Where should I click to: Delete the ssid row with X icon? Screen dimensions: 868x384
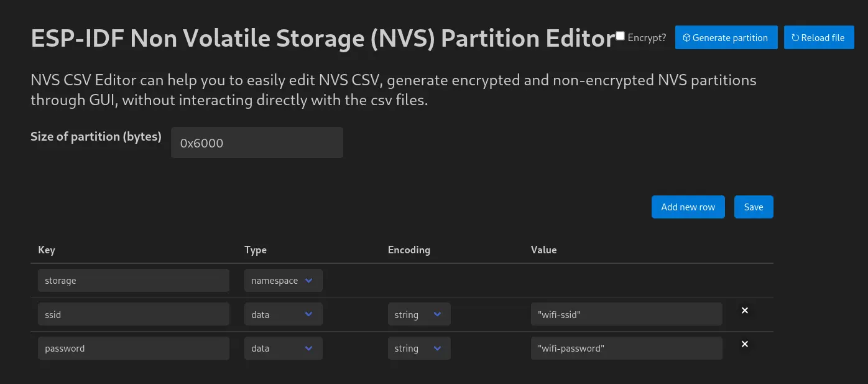745,310
